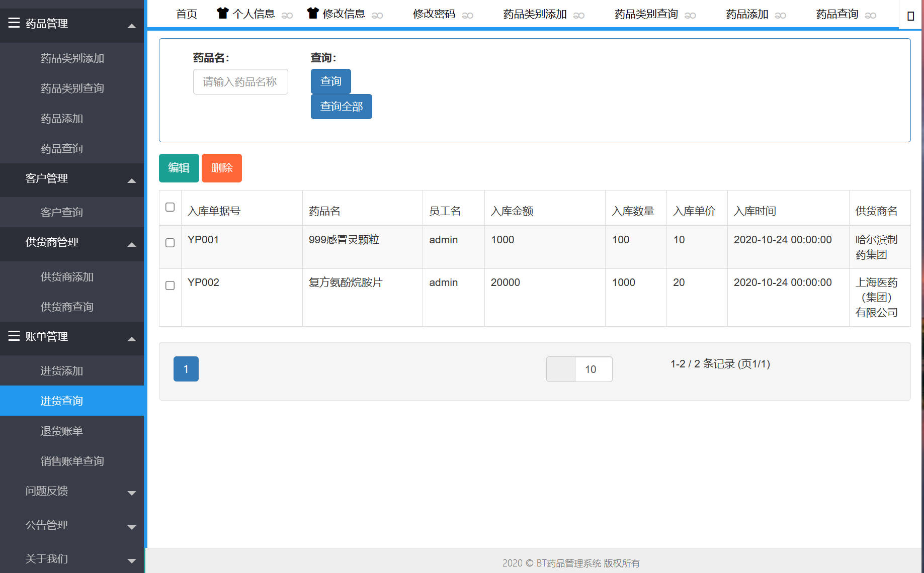924x573 pixels.
Task: Click the 药品名 search input field
Action: (240, 81)
